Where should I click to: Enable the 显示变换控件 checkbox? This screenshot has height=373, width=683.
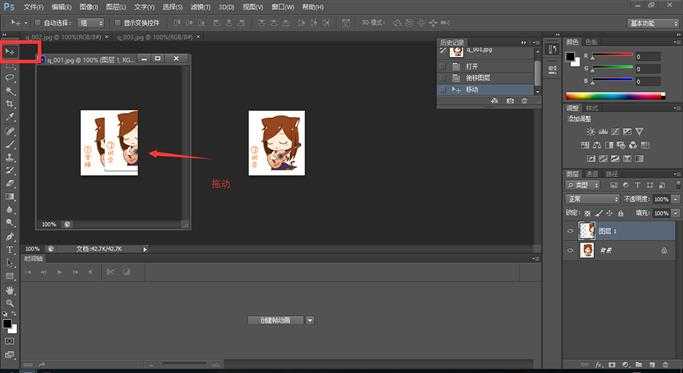[117, 22]
